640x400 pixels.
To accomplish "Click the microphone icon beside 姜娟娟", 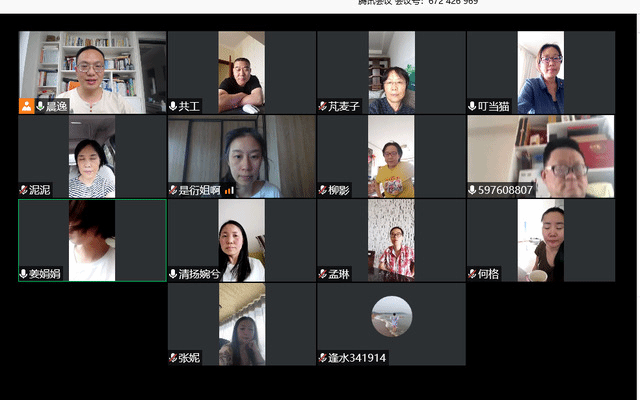I will (x=23, y=274).
